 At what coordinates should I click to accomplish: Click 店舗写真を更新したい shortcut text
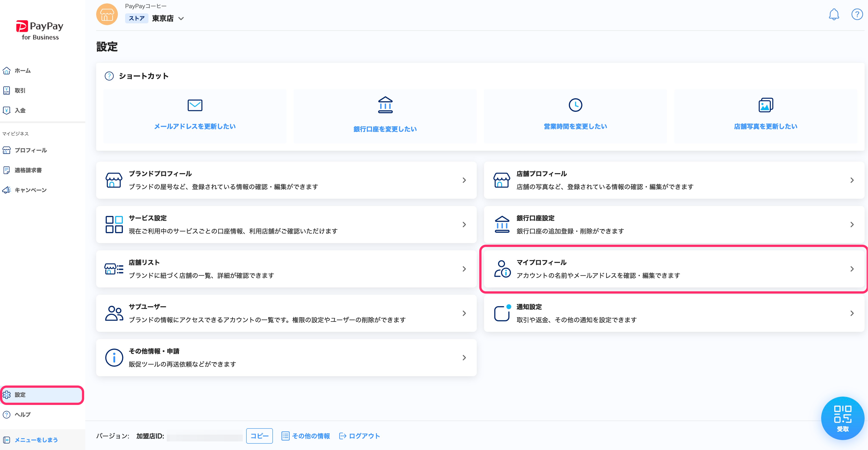765,126
